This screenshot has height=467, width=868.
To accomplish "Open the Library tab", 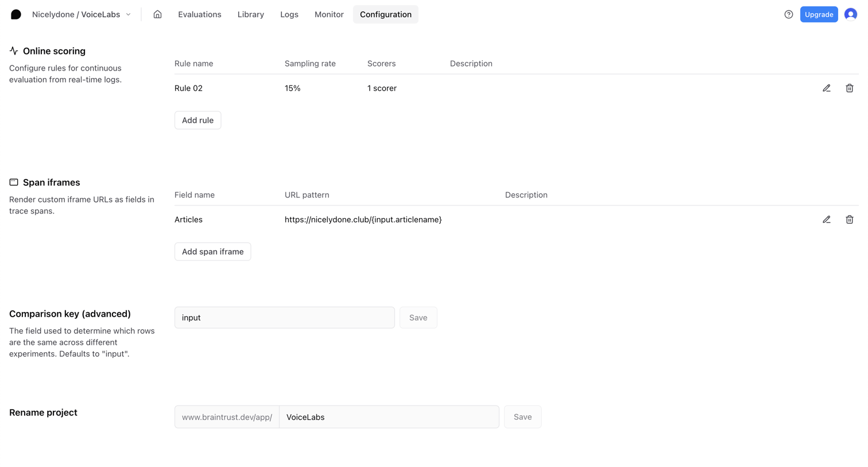I will [x=251, y=14].
